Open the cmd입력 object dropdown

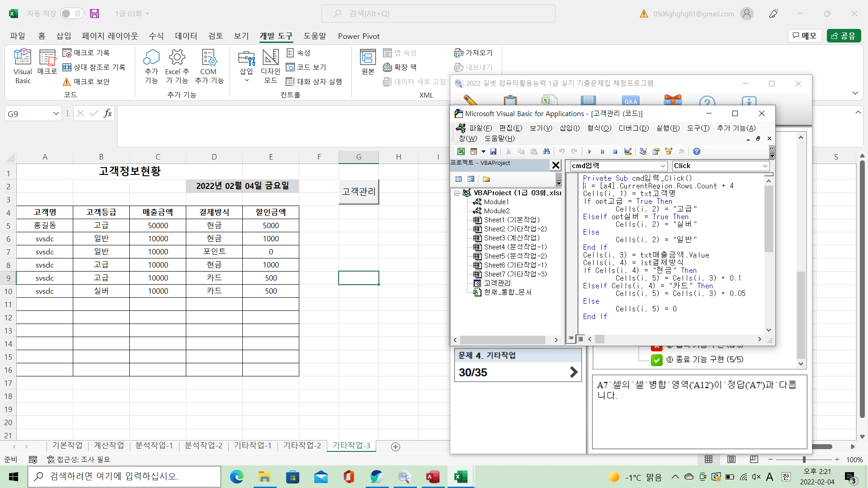663,166
